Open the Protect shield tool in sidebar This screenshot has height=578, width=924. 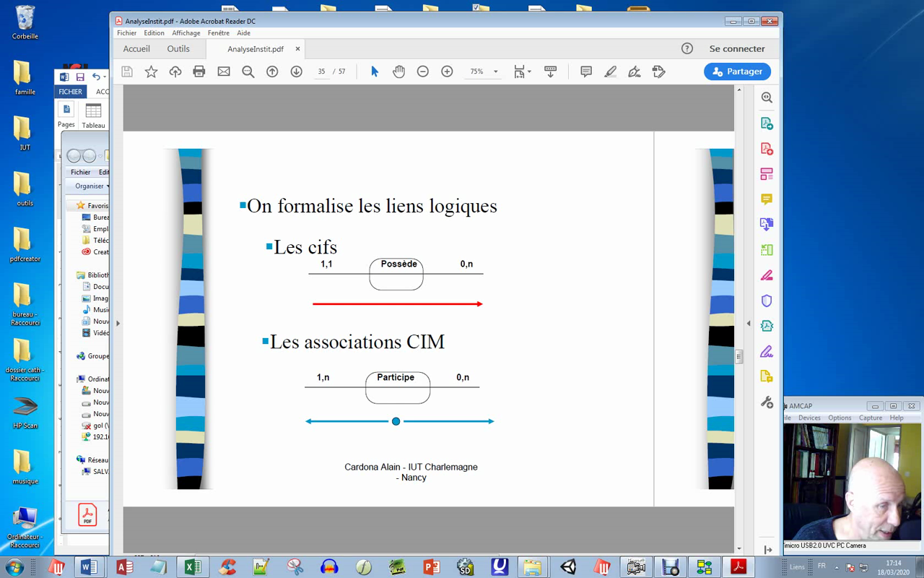click(x=767, y=301)
